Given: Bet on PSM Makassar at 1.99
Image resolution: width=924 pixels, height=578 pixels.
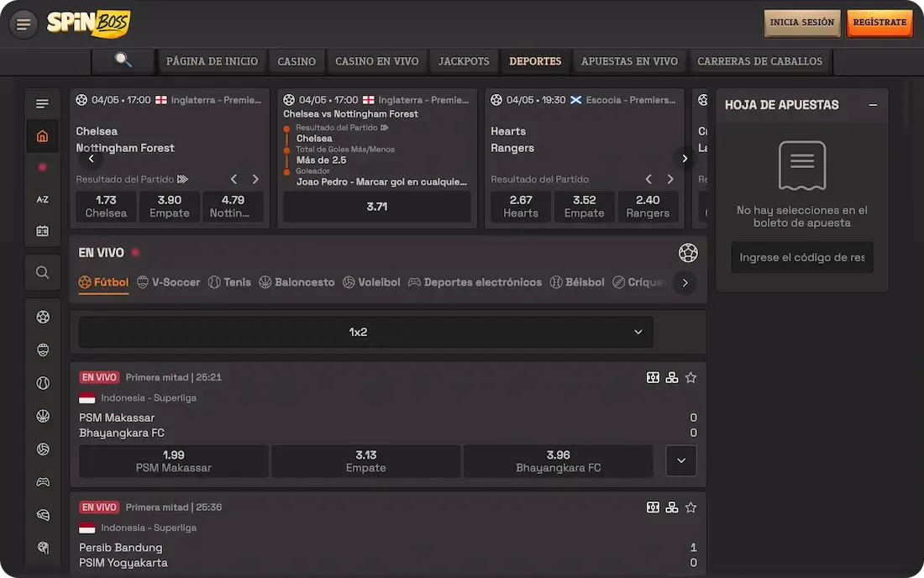Looking at the screenshot, I should [173, 461].
